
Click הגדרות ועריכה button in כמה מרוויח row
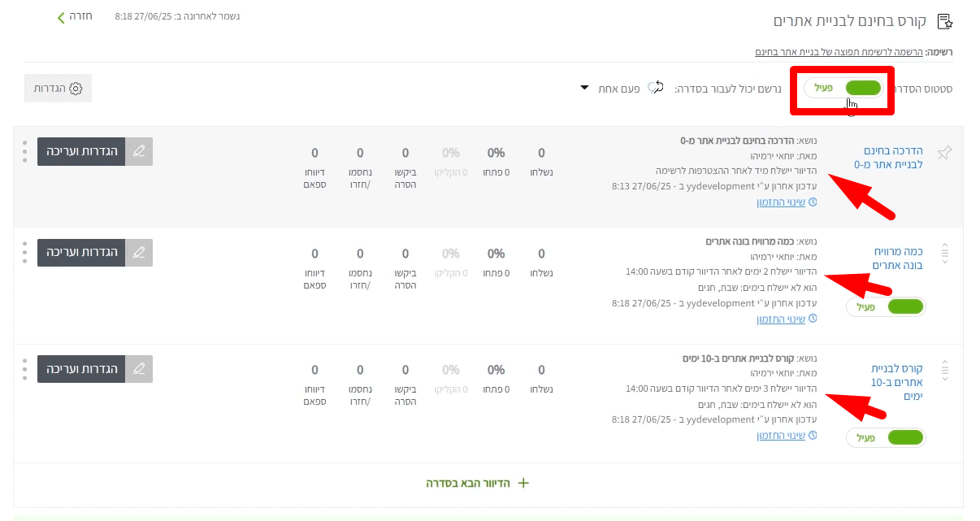(81, 253)
